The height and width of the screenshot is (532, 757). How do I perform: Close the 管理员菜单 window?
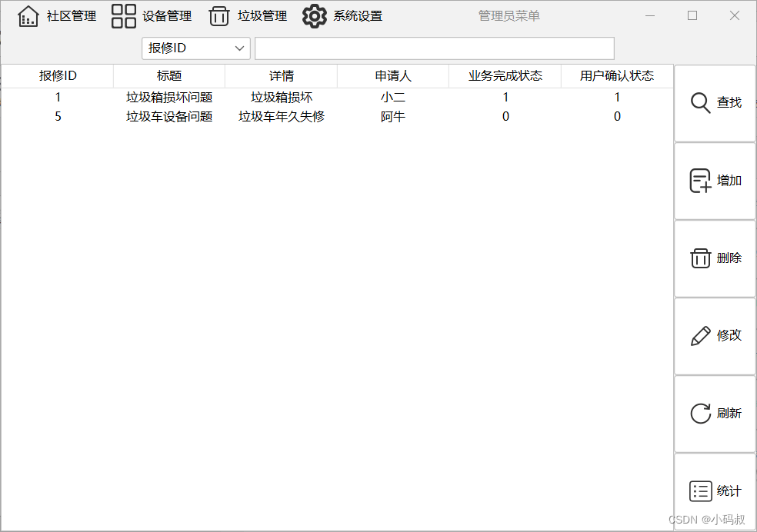pyautogui.click(x=735, y=16)
